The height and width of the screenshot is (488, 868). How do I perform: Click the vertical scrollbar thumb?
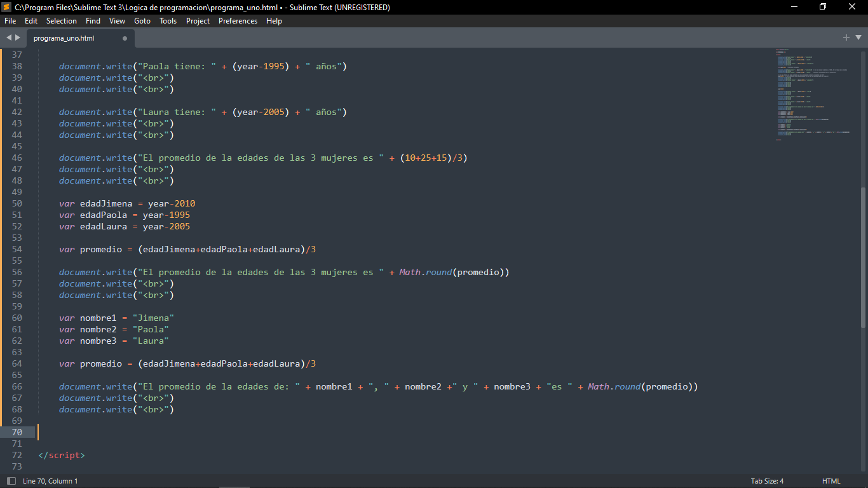863,257
